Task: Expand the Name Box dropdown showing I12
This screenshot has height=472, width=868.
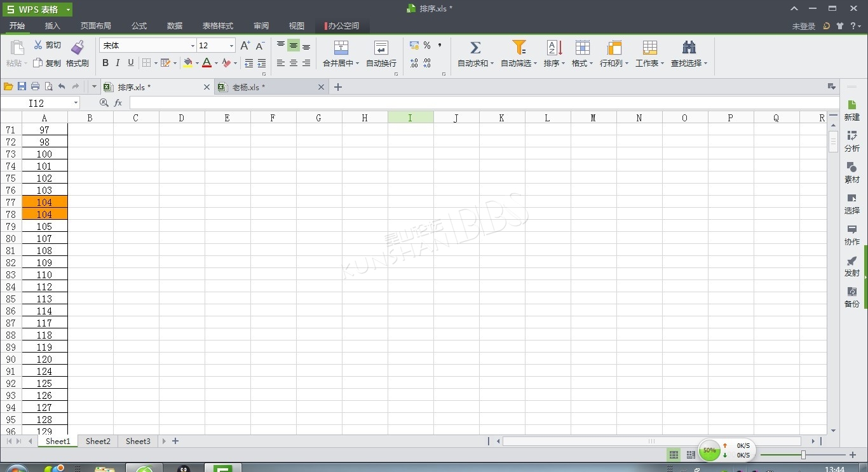Action: tap(76, 103)
